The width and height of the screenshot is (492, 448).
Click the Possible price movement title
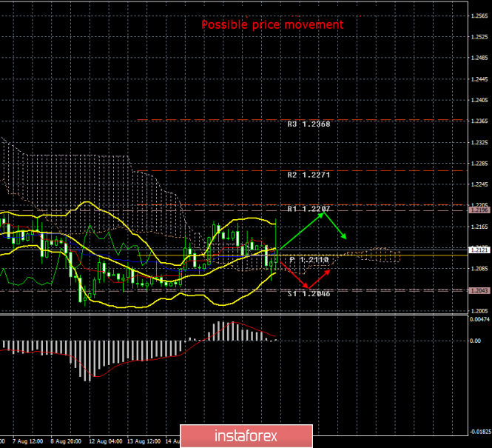(x=272, y=24)
